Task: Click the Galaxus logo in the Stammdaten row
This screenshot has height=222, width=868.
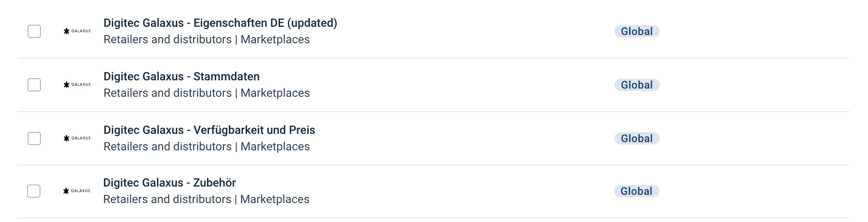Action: pos(77,85)
